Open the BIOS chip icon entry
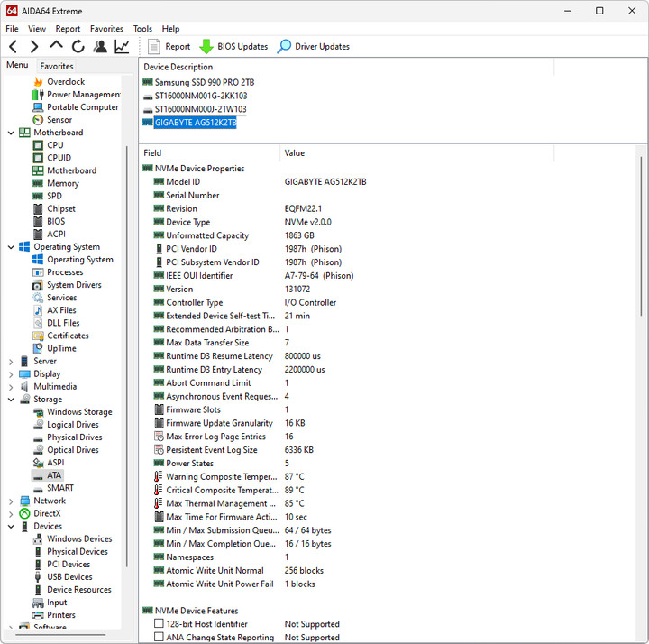Viewport: 649px width, 644px height. (x=38, y=222)
